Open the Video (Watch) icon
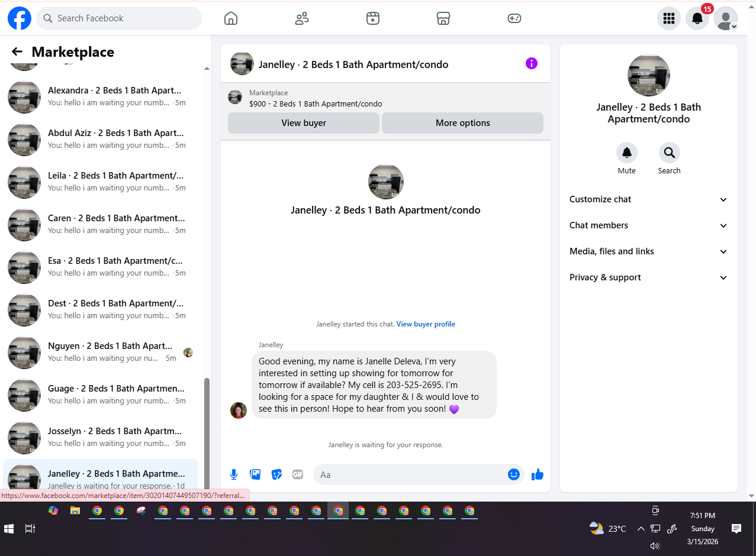Image resolution: width=756 pixels, height=556 pixels. [372, 18]
